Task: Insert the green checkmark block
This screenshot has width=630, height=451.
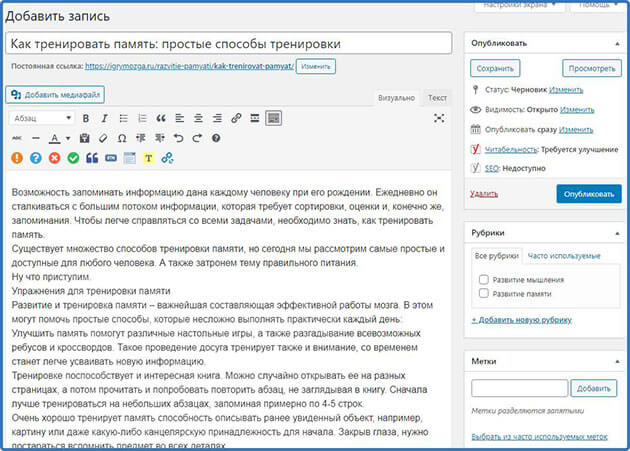Action: pyautogui.click(x=73, y=158)
